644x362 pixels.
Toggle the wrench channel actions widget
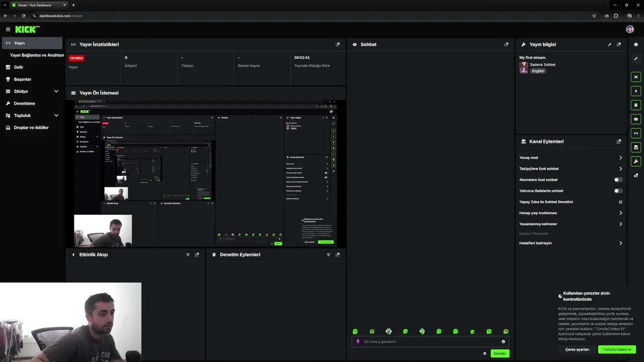tap(636, 161)
